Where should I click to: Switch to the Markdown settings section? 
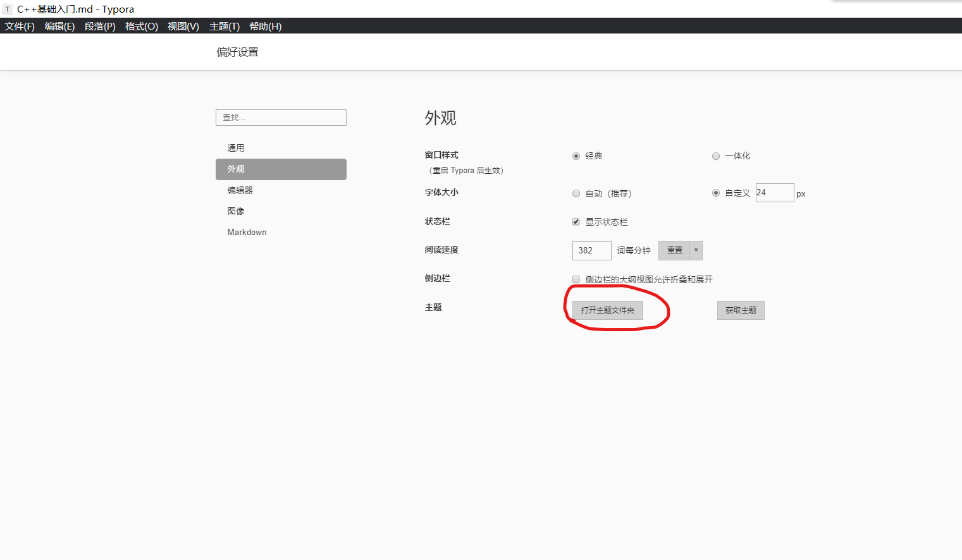coord(247,232)
